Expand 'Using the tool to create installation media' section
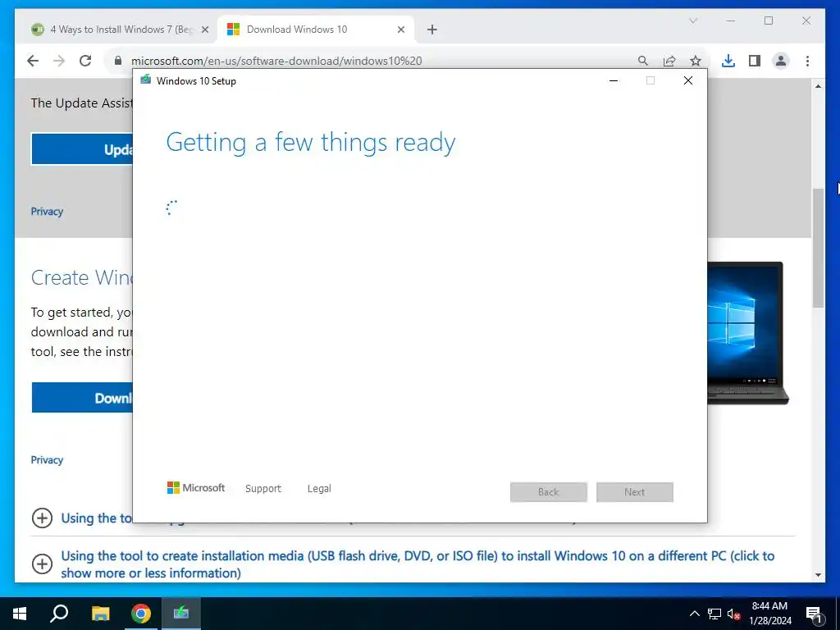 pyautogui.click(x=43, y=564)
